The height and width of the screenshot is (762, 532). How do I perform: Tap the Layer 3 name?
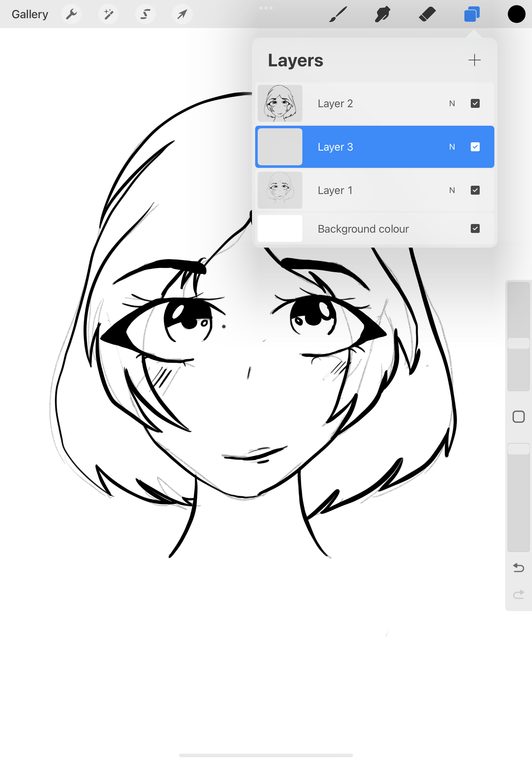pos(335,147)
